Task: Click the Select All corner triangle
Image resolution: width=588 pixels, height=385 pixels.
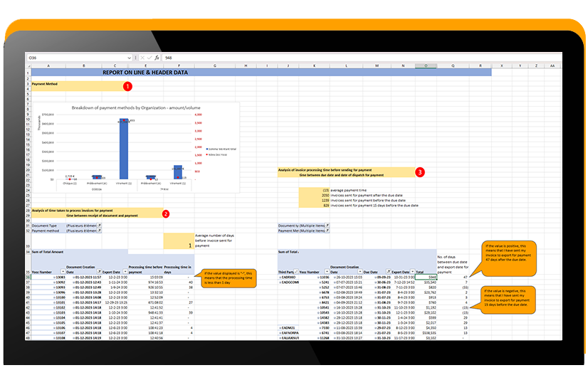Action: (x=28, y=65)
